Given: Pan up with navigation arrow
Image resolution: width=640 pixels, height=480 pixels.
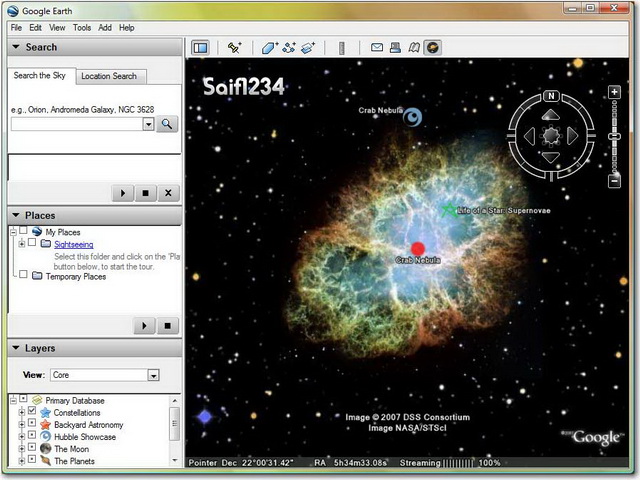Looking at the screenshot, I should (551, 115).
